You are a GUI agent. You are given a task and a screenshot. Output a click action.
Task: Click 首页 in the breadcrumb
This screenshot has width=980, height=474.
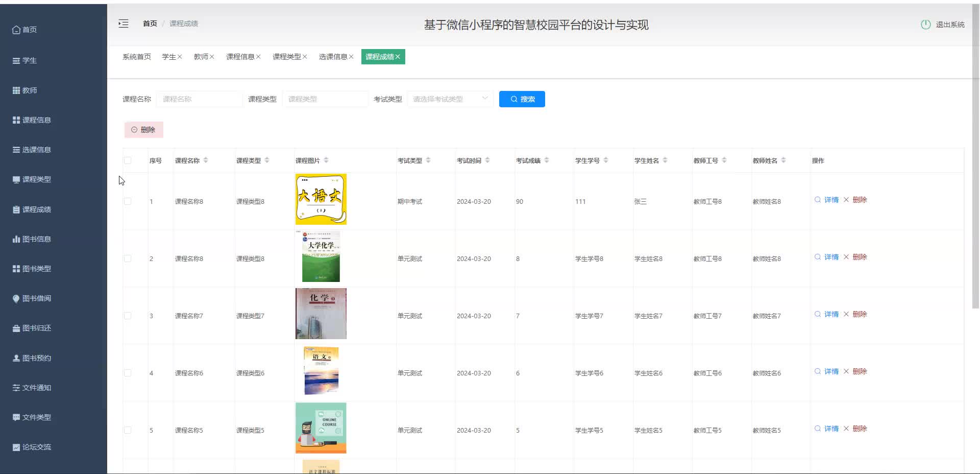[x=150, y=23]
